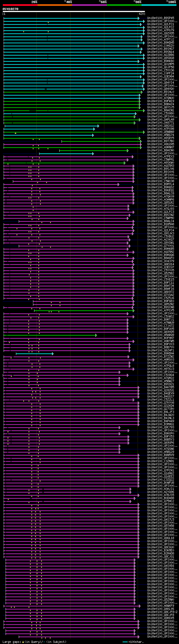Image resolution: width=179 pixels, height=644 pixels.
Task: Click the UniRef100_A9U2A5 label
Action: (161, 144)
